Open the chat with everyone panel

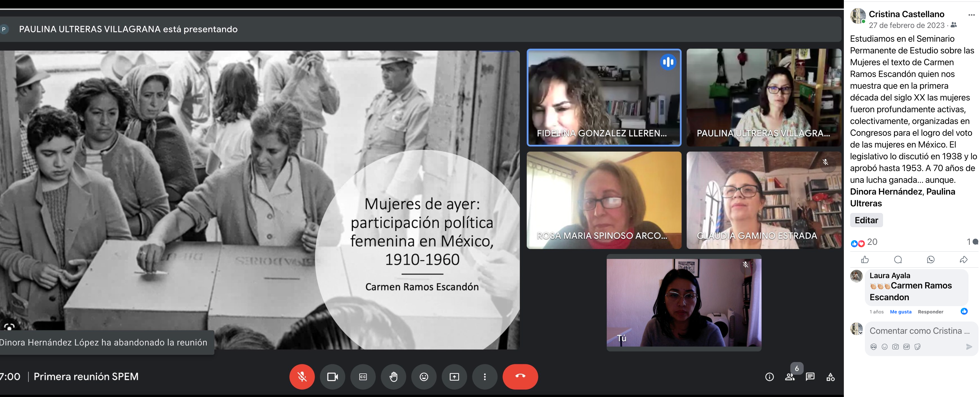point(810,377)
